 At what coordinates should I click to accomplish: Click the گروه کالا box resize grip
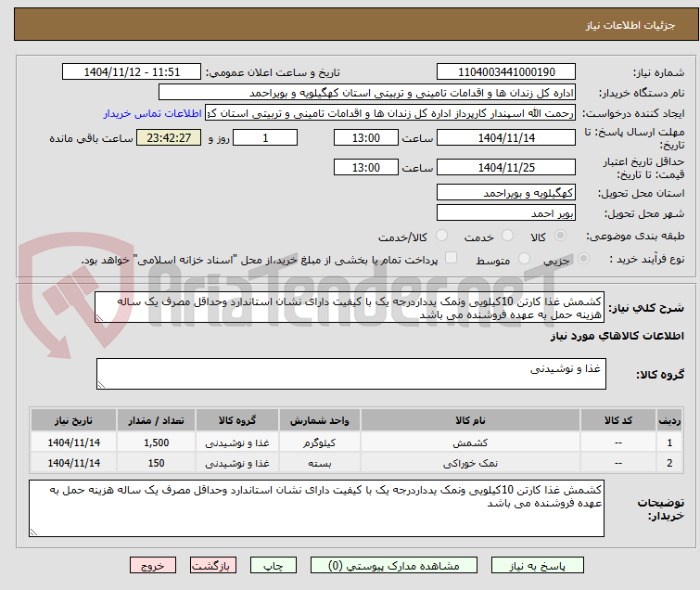[101, 385]
